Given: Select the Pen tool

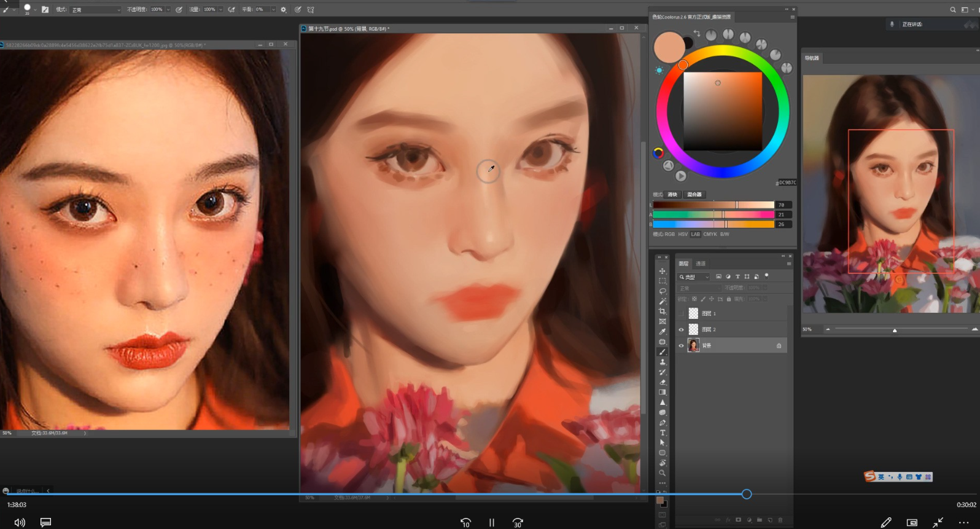Looking at the screenshot, I should pyautogui.click(x=662, y=423).
